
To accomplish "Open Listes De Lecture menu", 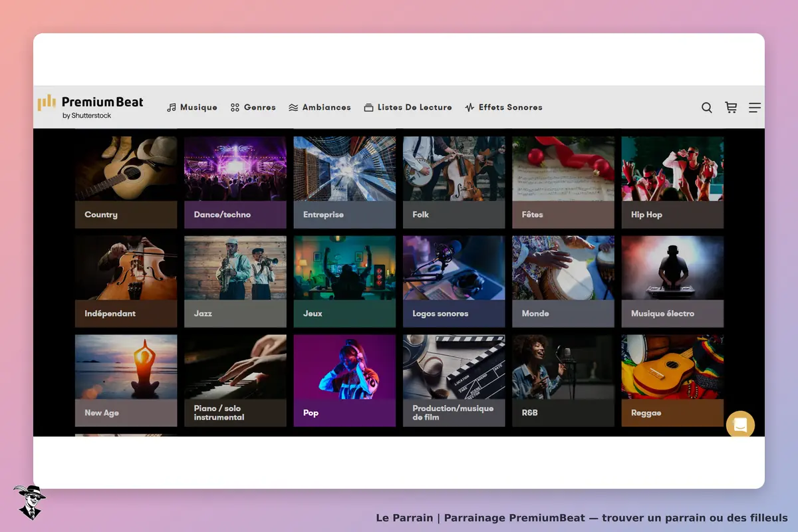I will (x=408, y=107).
